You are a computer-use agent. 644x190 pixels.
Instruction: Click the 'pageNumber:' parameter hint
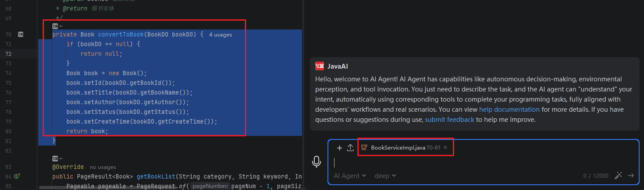pyautogui.click(x=211, y=186)
